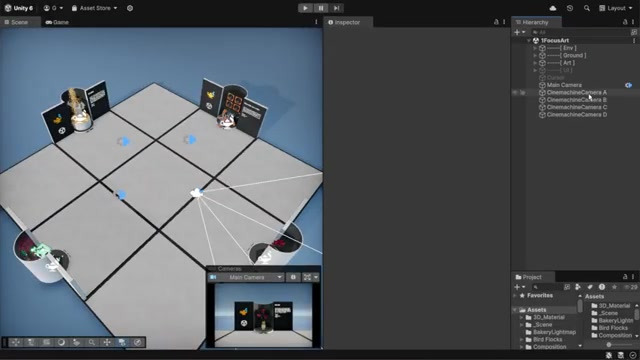Image resolution: width=640 pixels, height=360 pixels.
Task: Expand the [ Env ] object
Action: 535,48
